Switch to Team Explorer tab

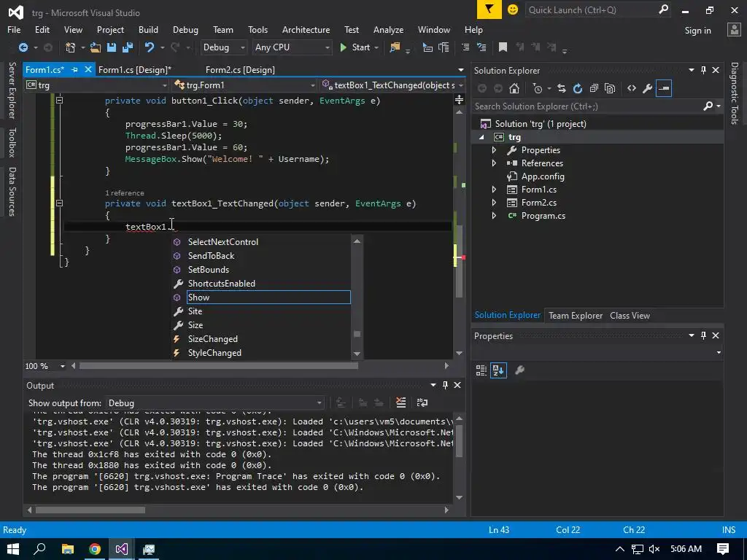(x=576, y=316)
